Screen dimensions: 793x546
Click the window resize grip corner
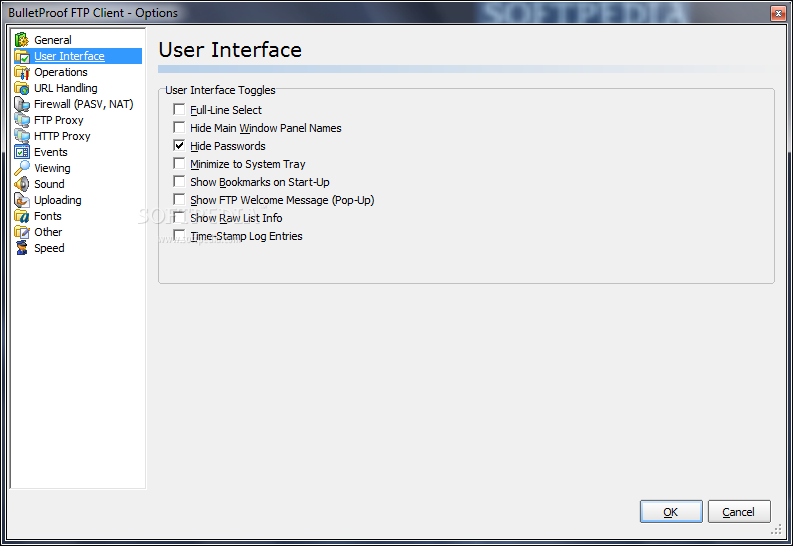[776, 529]
